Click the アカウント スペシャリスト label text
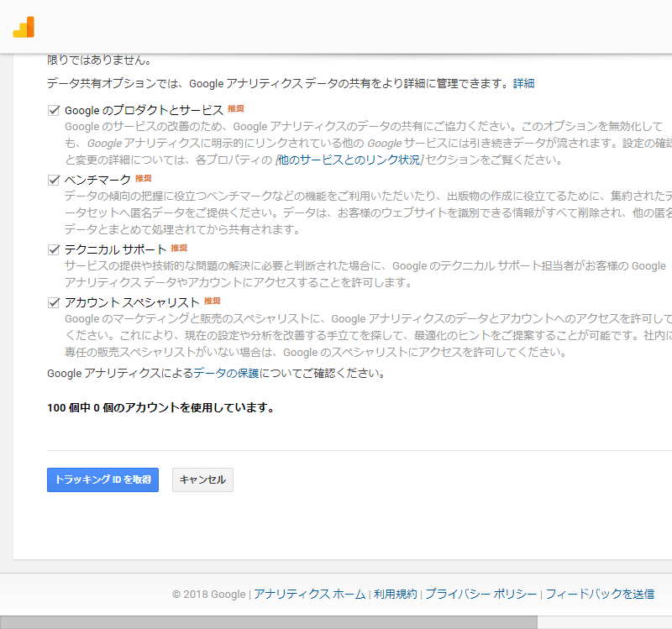The height and width of the screenshot is (629, 672). [132, 302]
